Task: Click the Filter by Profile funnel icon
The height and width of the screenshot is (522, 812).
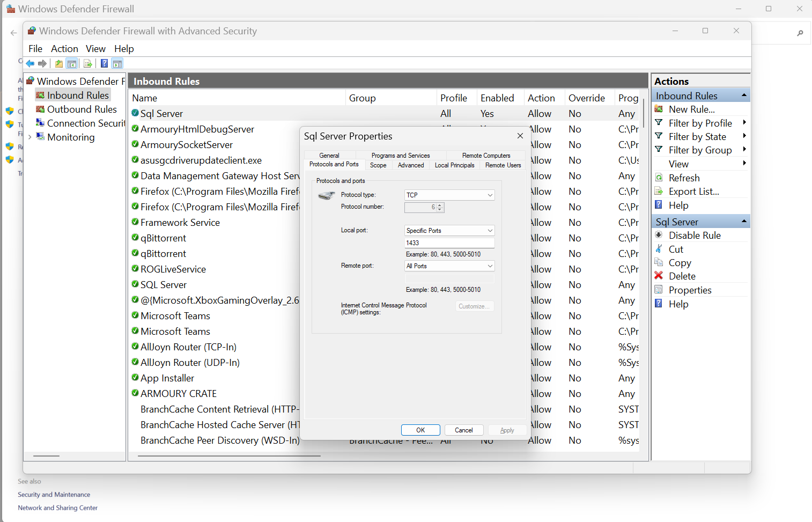Action: 659,123
